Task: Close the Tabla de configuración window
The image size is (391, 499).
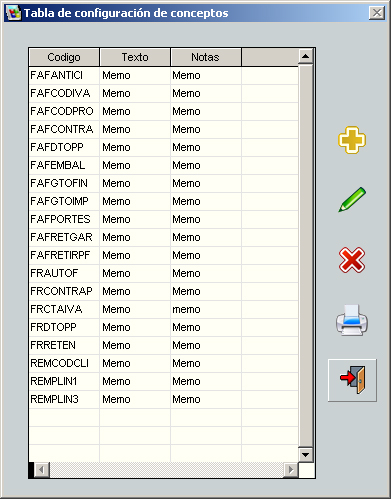Action: [x=377, y=13]
